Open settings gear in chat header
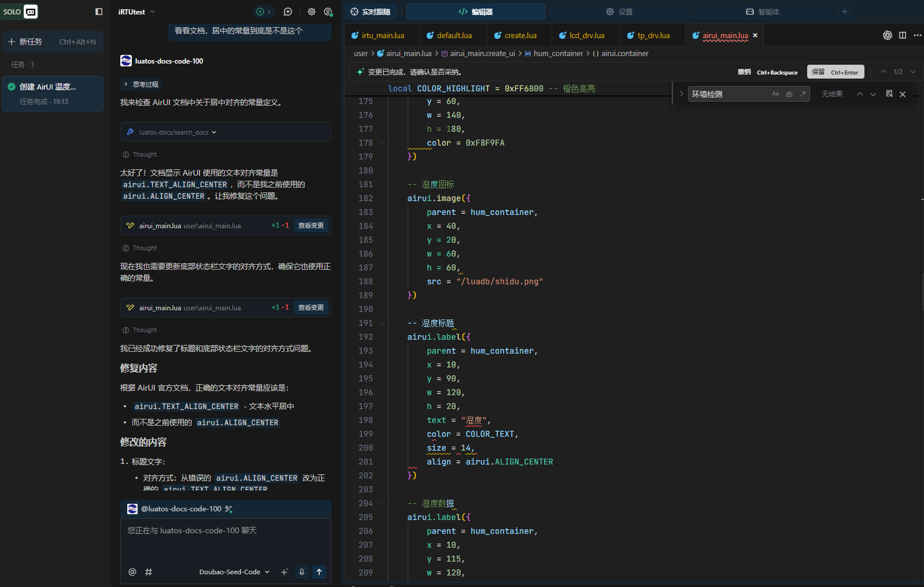 pyautogui.click(x=312, y=12)
